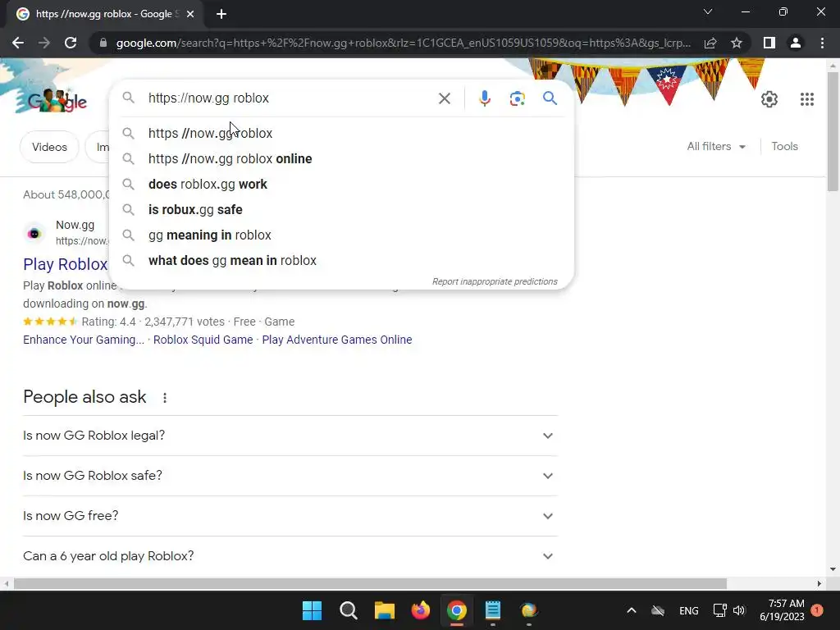Click the scroll-down arrow of vertical scrollbar
The image size is (840, 630).
833,569
